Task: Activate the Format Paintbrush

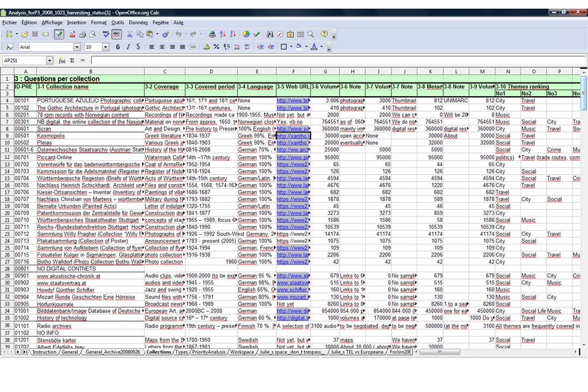Action: click(x=165, y=35)
